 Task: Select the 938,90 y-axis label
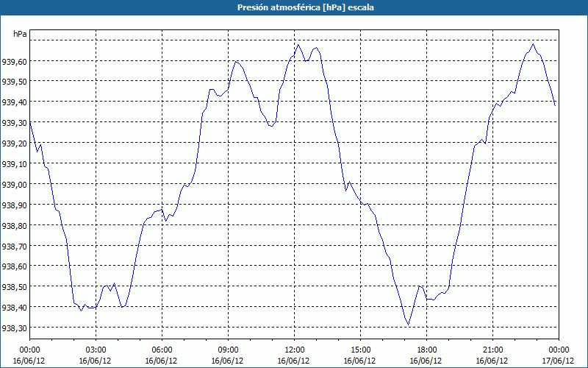click(x=14, y=205)
